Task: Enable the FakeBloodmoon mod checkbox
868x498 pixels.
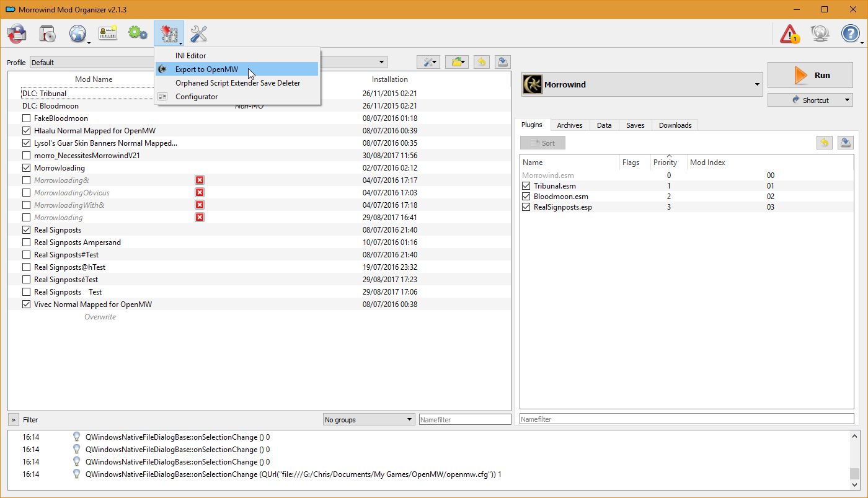Action: (26, 118)
